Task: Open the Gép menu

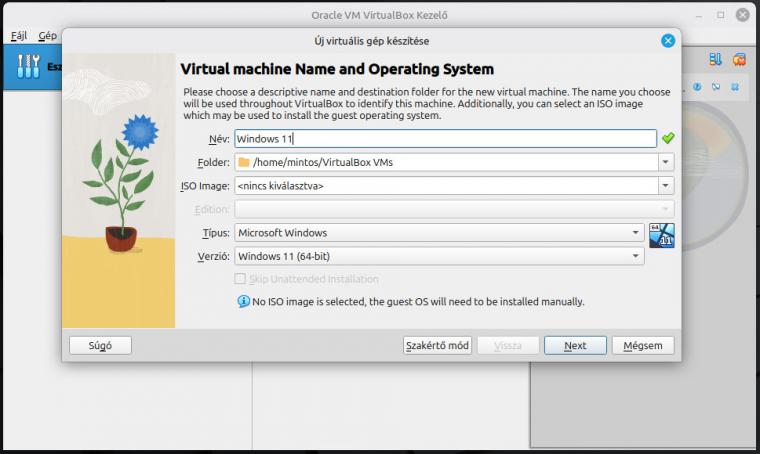Action: tap(47, 35)
